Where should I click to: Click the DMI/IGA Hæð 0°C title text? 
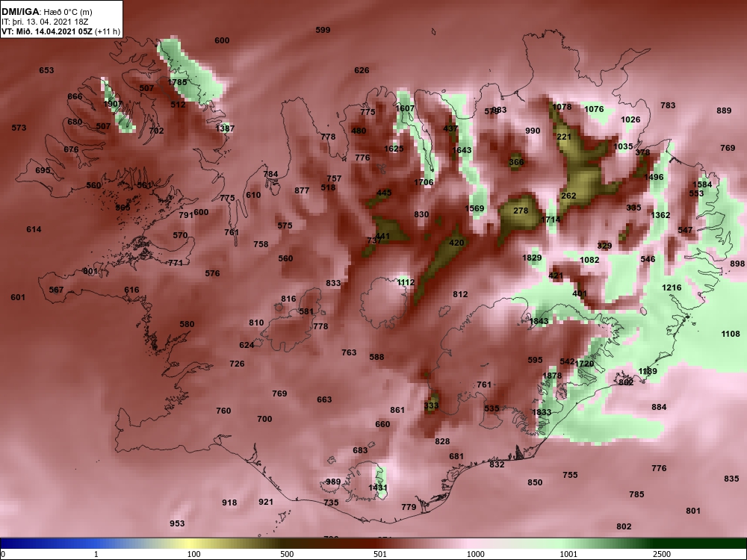pos(47,12)
